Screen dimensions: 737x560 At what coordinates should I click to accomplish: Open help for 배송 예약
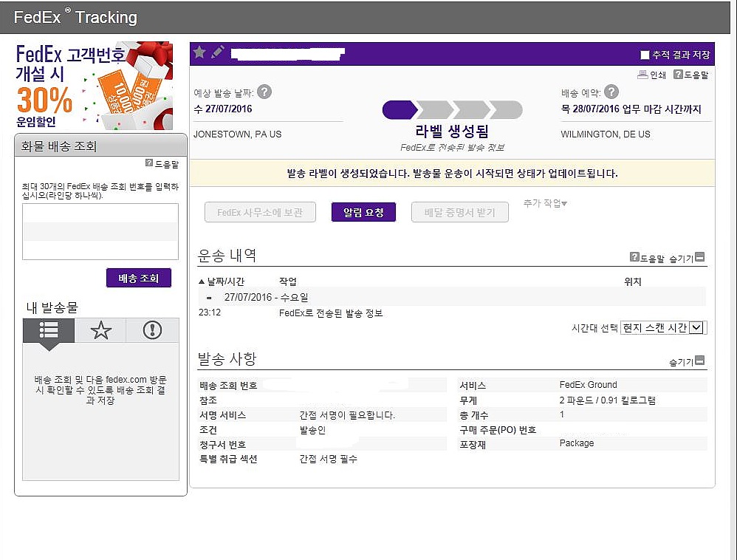(x=611, y=92)
